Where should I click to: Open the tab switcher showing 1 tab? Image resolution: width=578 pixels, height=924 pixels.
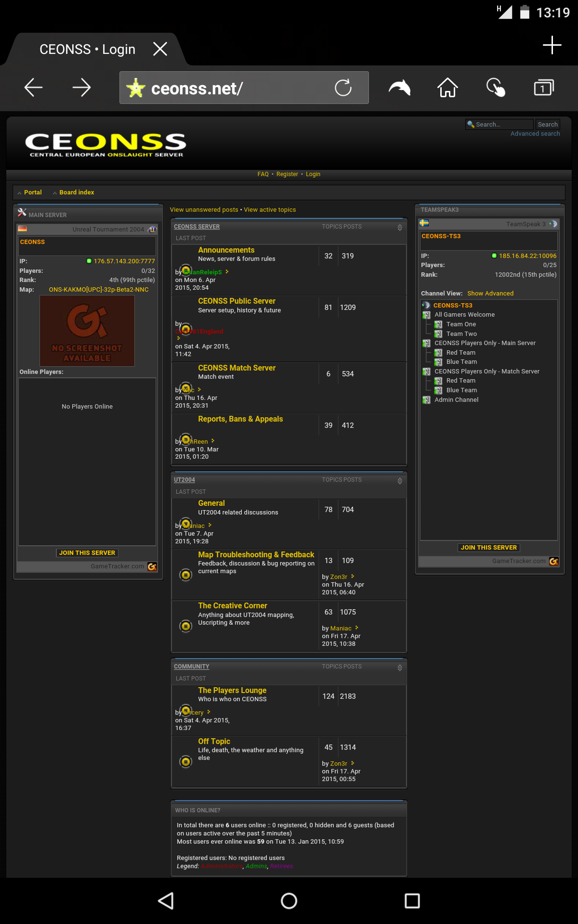pos(543,88)
